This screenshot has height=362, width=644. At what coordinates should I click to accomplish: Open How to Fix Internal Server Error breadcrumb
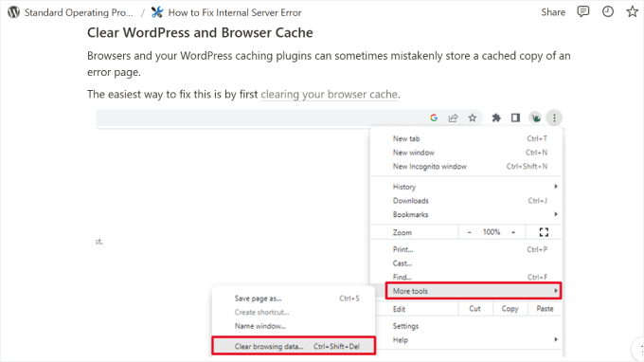point(235,12)
